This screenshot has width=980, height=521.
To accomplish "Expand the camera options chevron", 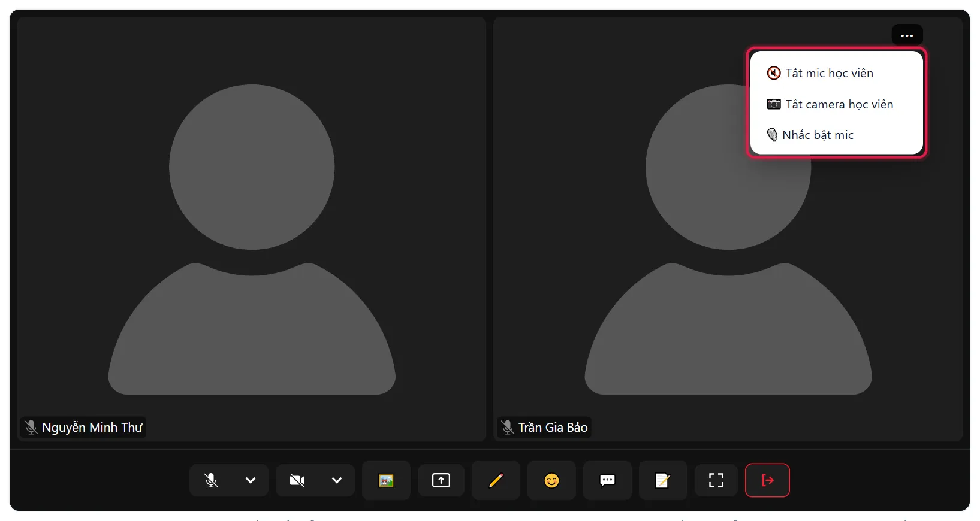I will click(x=337, y=480).
